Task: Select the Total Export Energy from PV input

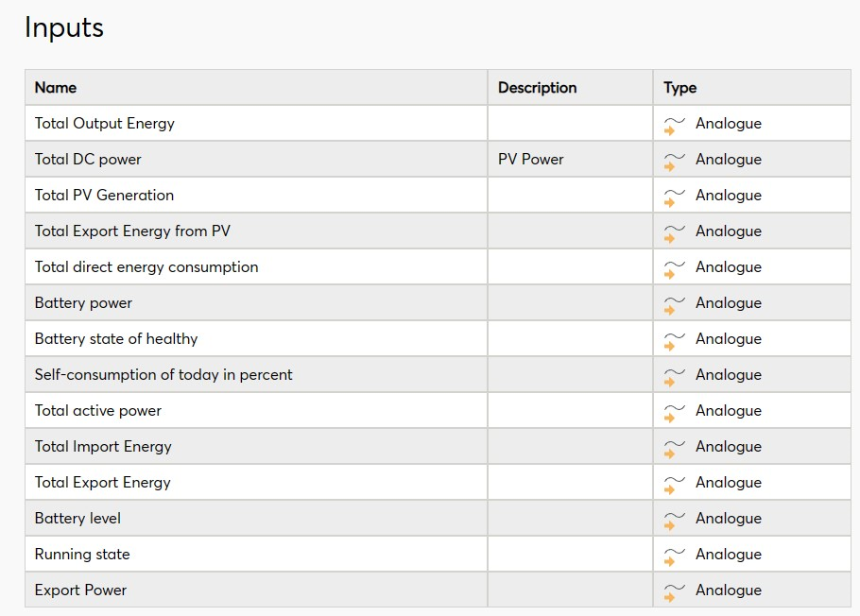Action: pyautogui.click(x=132, y=231)
